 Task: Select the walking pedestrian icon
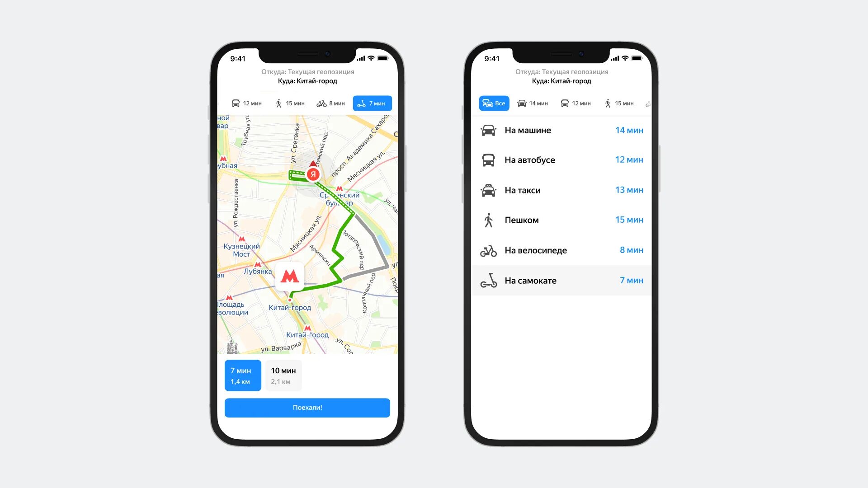pyautogui.click(x=278, y=103)
